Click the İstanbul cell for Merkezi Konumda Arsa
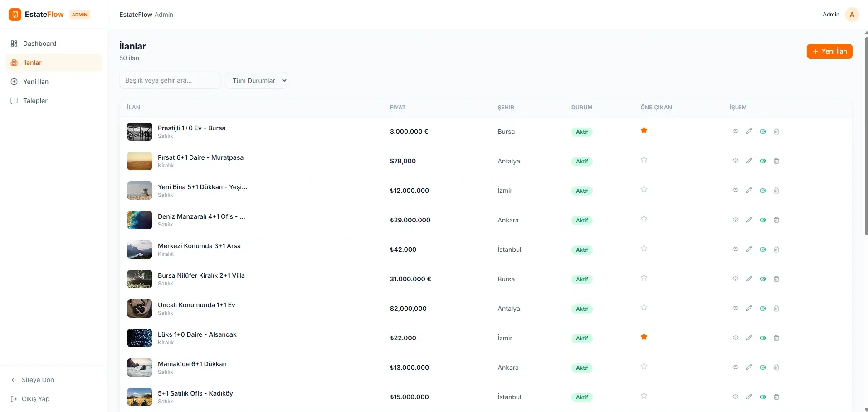 (509, 250)
